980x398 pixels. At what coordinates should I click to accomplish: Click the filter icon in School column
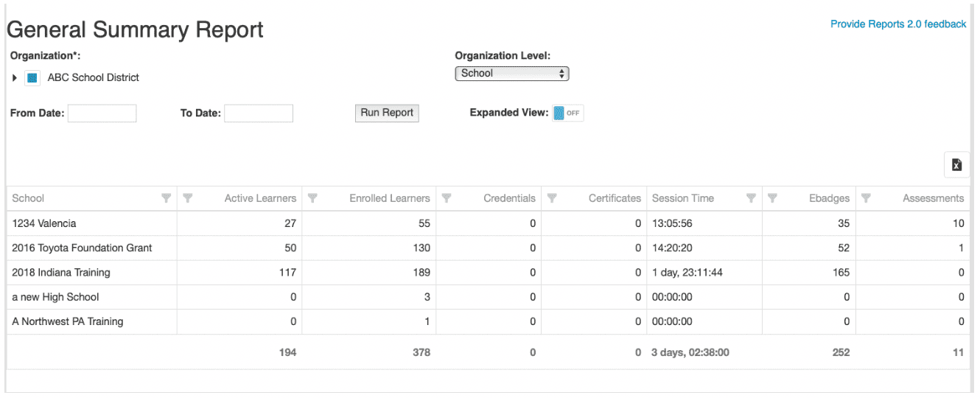167,198
